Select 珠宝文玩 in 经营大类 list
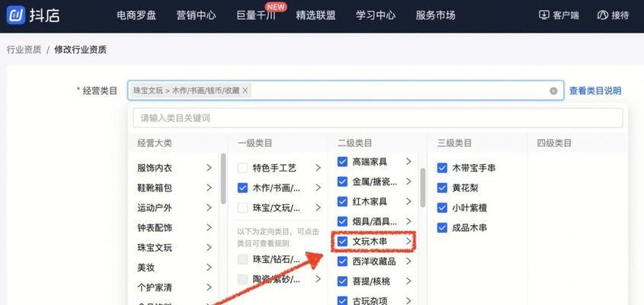The width and height of the screenshot is (644, 305). (155, 248)
